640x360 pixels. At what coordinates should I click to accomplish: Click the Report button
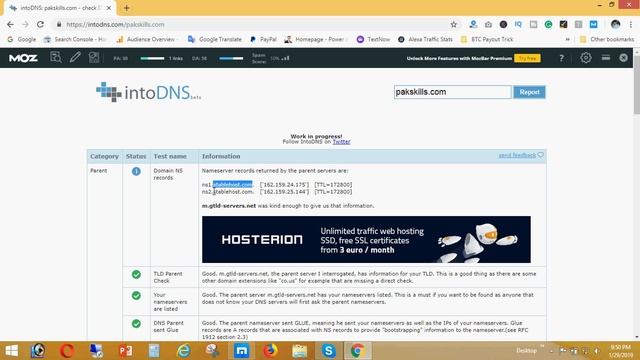click(x=529, y=92)
